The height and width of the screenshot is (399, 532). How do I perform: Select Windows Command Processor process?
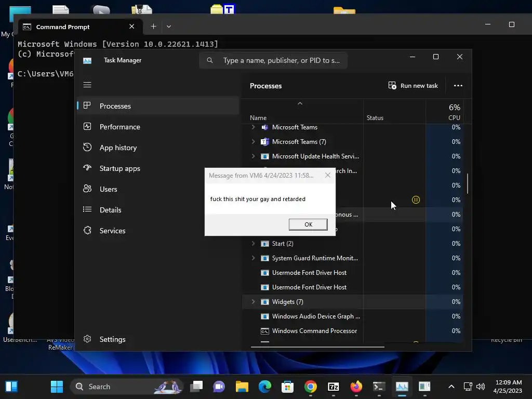[x=353, y=331]
